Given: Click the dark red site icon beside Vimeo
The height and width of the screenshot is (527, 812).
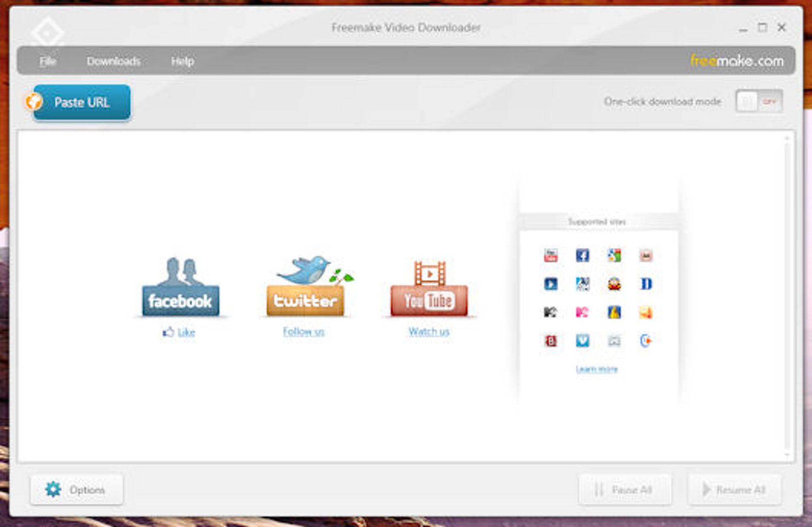Looking at the screenshot, I should tap(551, 340).
